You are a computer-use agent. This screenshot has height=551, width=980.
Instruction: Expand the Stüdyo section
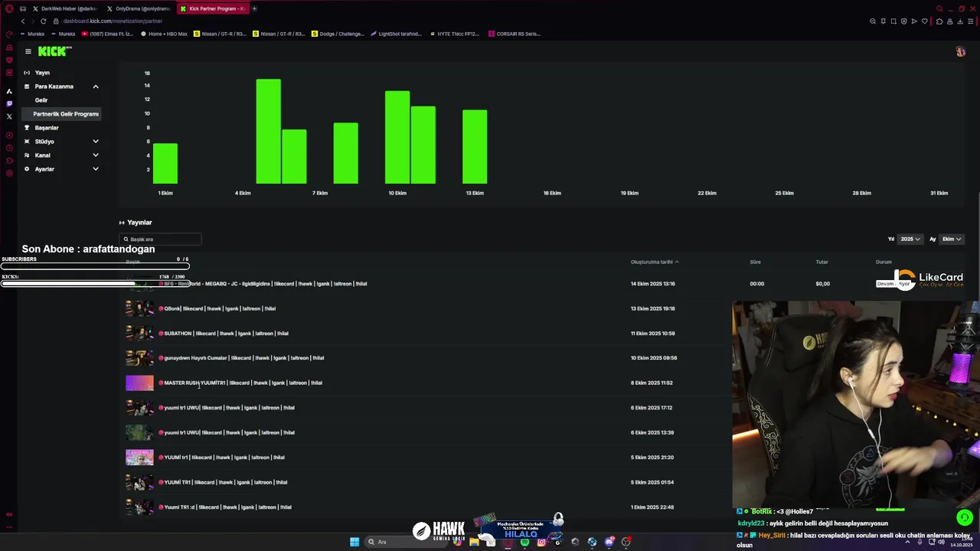coord(96,142)
